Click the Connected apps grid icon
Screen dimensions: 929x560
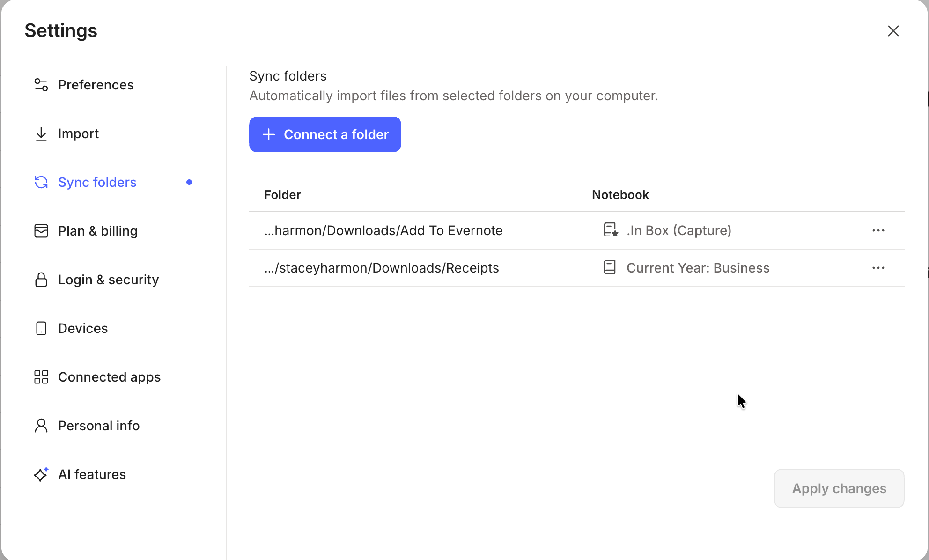(41, 377)
